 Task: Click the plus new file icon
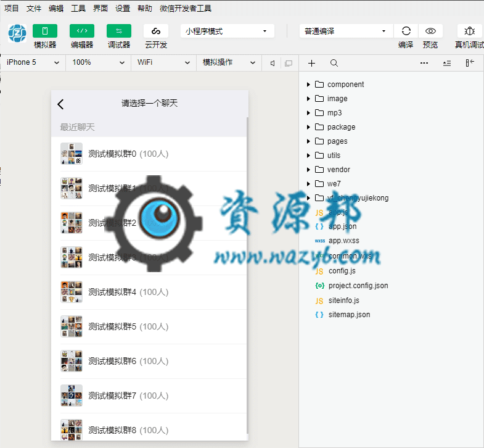(x=312, y=63)
